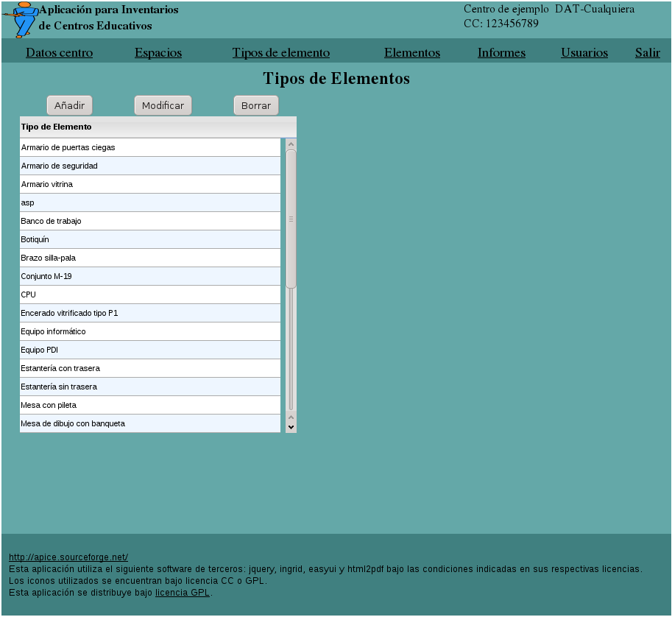
Task: Select the Botiquín row
Action: click(150, 240)
